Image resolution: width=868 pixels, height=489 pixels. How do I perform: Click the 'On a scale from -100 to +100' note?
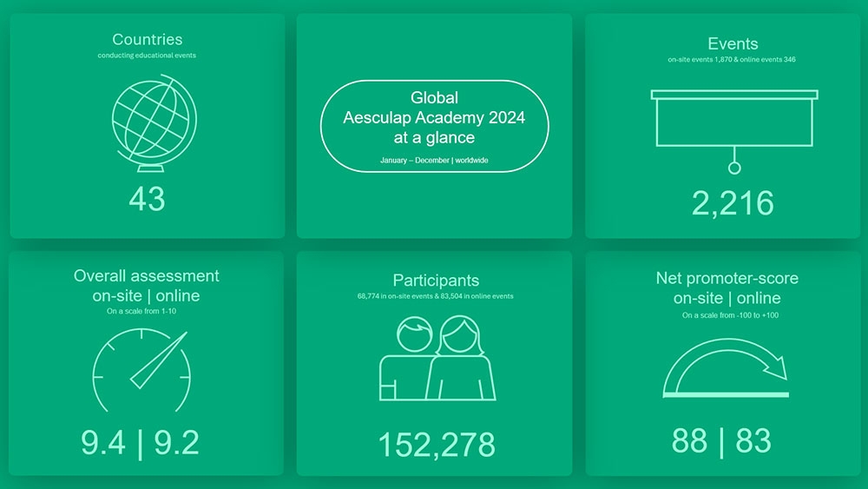[730, 315]
